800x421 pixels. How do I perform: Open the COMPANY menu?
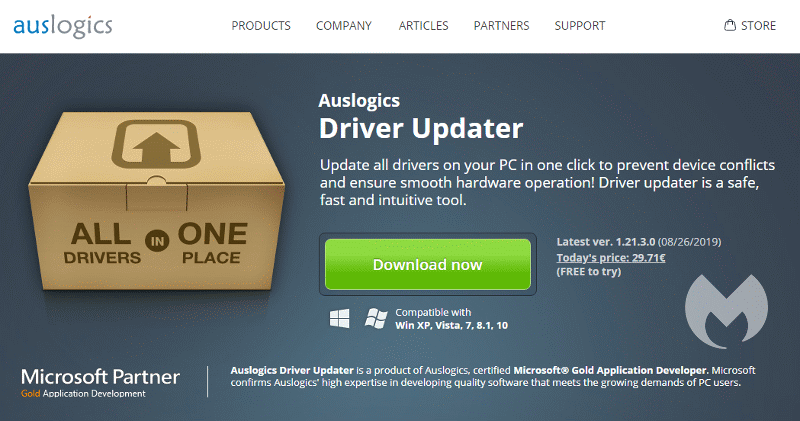click(344, 26)
